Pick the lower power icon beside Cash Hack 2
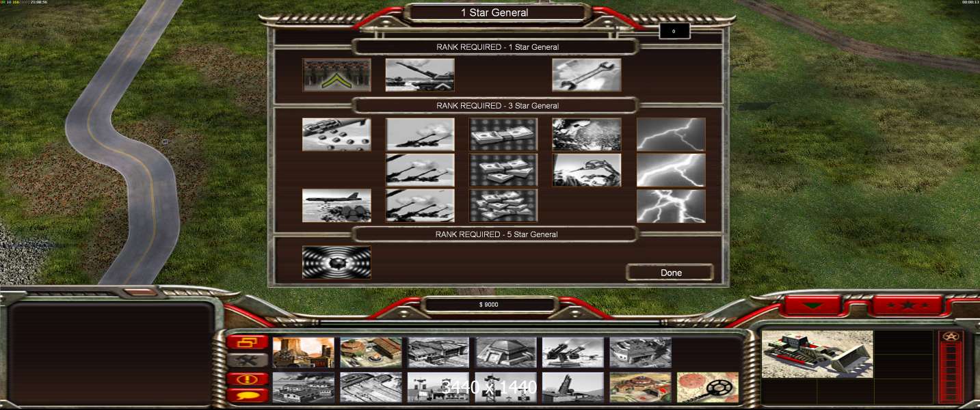 tap(587, 170)
